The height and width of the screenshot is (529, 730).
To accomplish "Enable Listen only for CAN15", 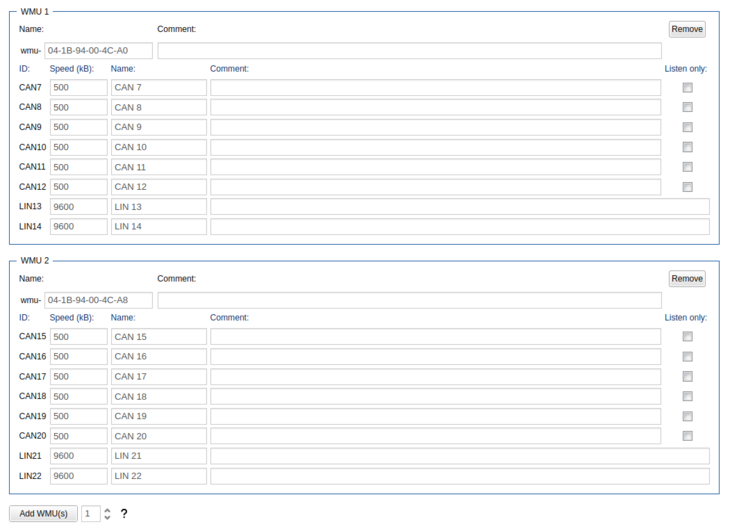I will click(x=687, y=337).
